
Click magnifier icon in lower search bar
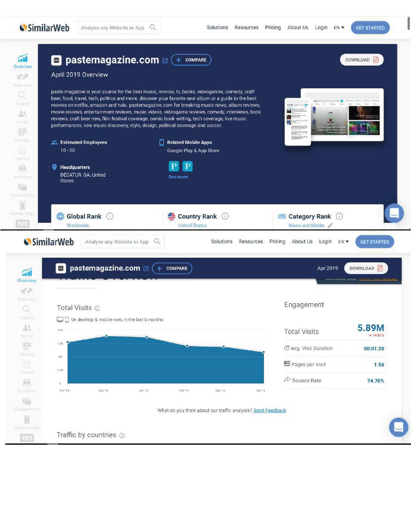point(157,241)
